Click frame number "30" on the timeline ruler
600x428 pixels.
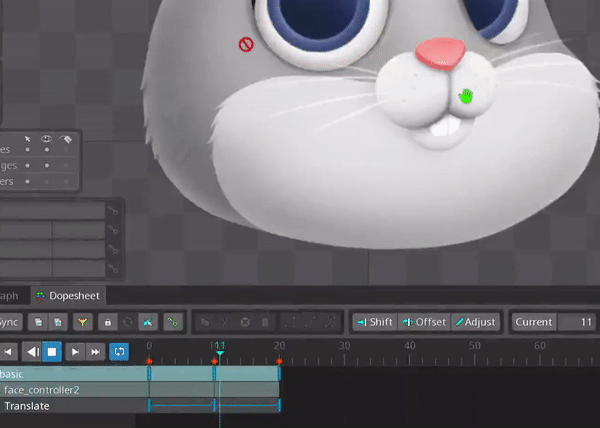click(x=344, y=346)
